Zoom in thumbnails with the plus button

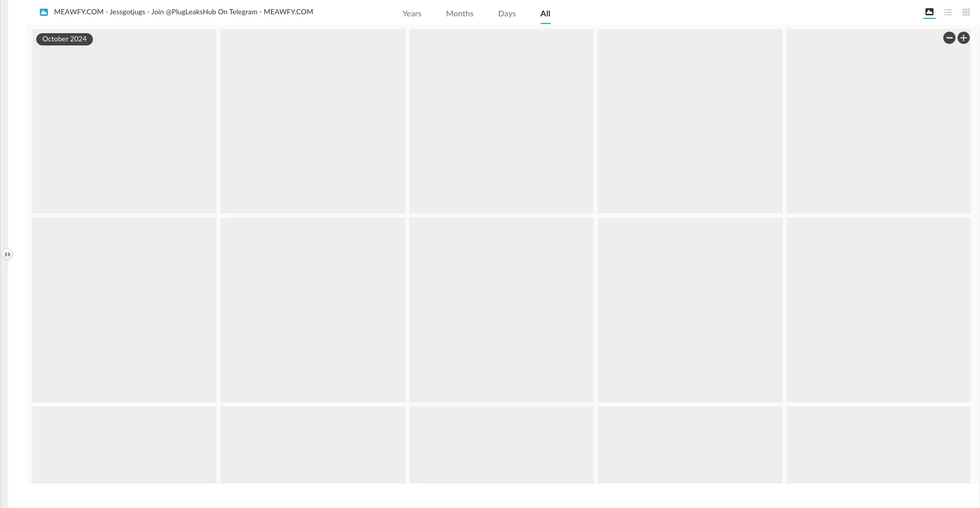[x=963, y=38]
